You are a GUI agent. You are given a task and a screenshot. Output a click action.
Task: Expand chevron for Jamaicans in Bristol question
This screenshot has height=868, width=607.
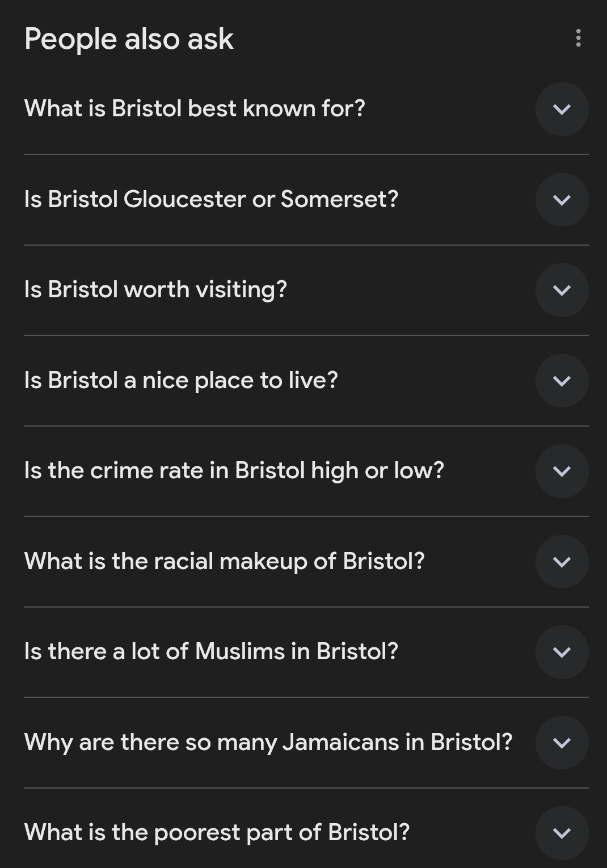562,743
